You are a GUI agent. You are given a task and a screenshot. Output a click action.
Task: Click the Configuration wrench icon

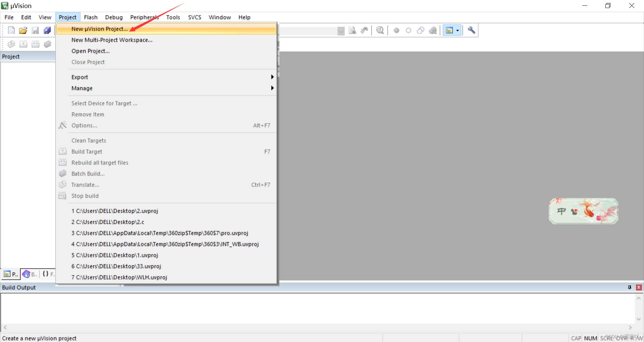pos(471,31)
